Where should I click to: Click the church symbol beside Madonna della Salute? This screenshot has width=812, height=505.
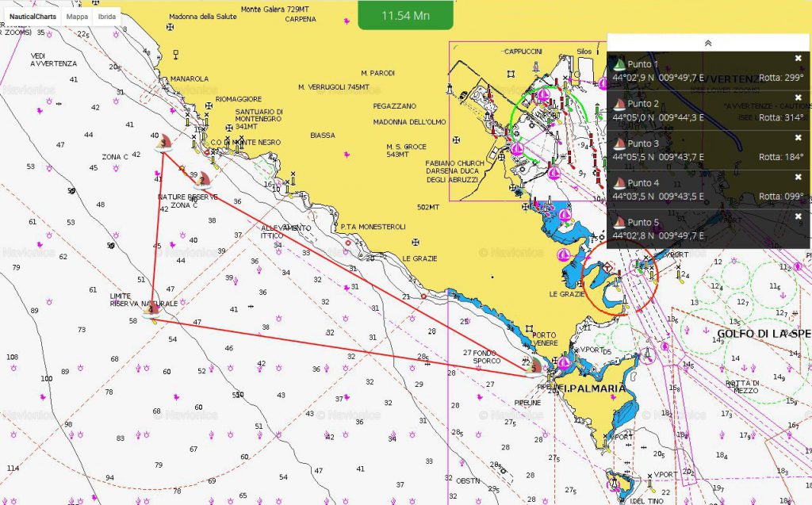coord(170,27)
